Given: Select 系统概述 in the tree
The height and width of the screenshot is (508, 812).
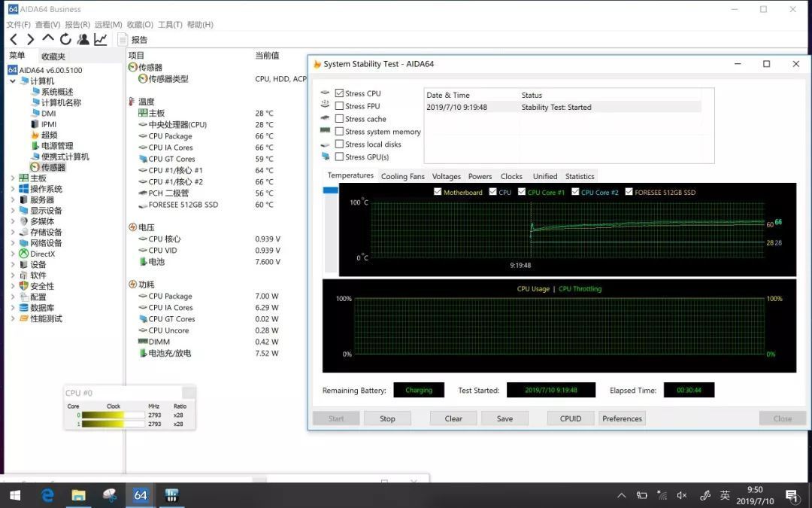Looking at the screenshot, I should pyautogui.click(x=53, y=92).
